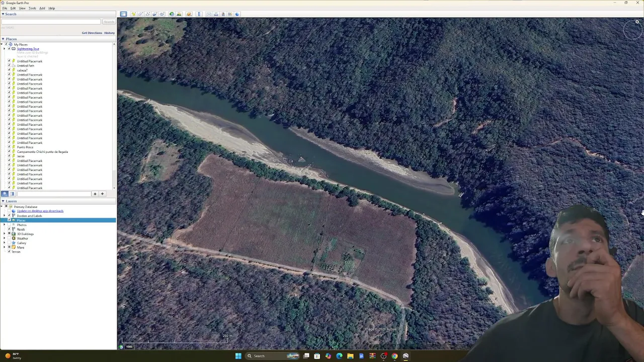The width and height of the screenshot is (644, 362).
Task: Open the View menu
Action: (x=22, y=9)
